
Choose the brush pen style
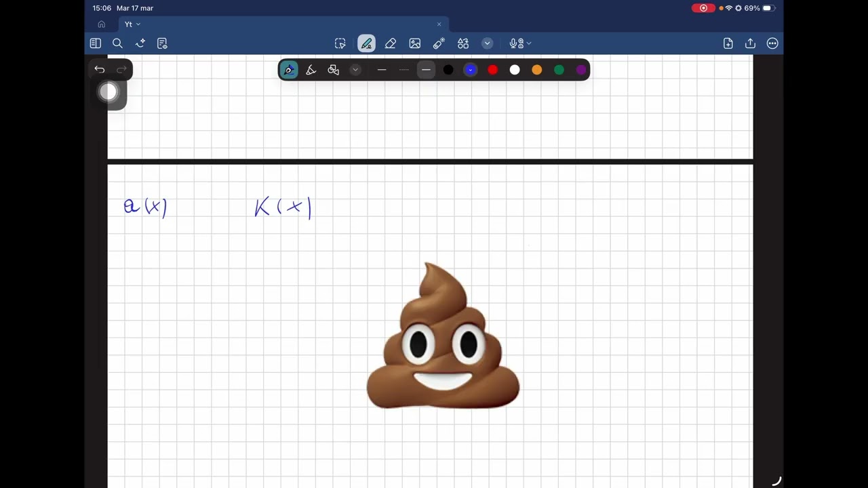[x=311, y=70]
